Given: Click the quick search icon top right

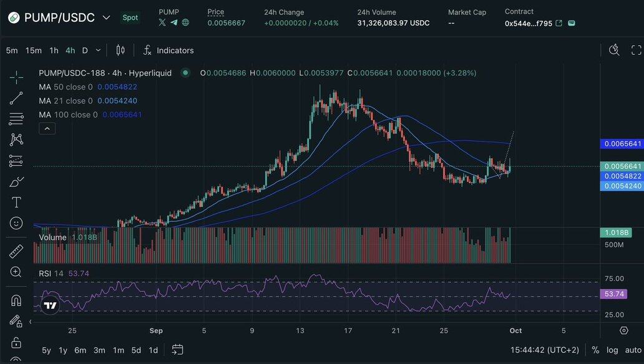Looking at the screenshot, I should (x=614, y=50).
